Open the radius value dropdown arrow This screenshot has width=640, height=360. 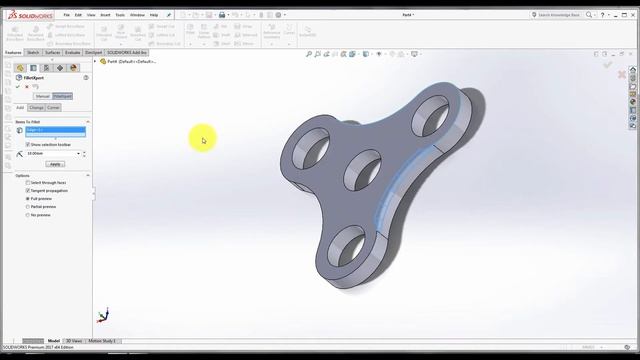78,153
